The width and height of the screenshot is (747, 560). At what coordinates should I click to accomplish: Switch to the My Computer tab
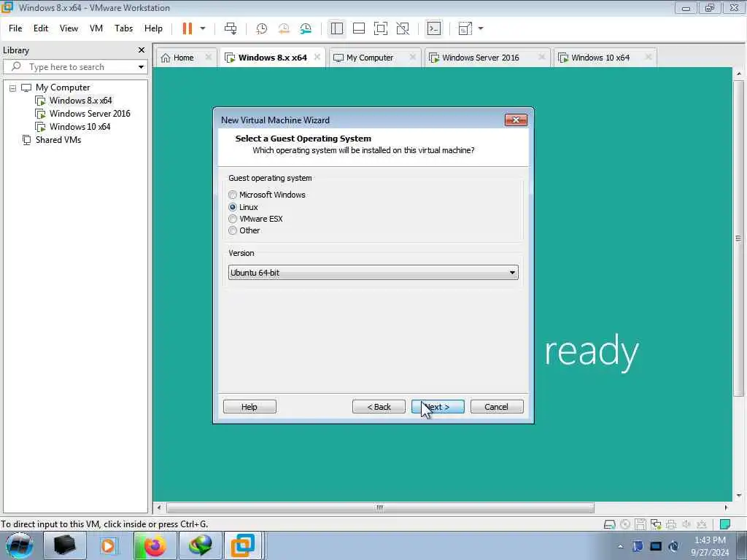(x=370, y=58)
